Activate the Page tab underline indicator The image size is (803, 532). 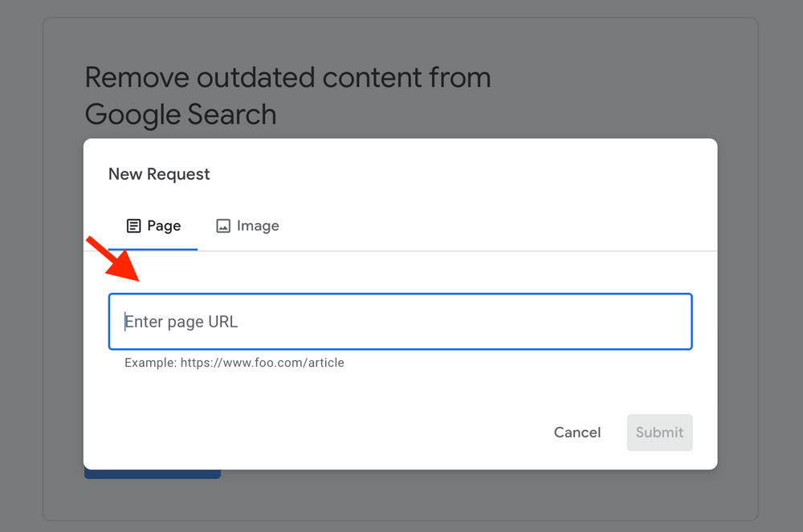click(153, 249)
